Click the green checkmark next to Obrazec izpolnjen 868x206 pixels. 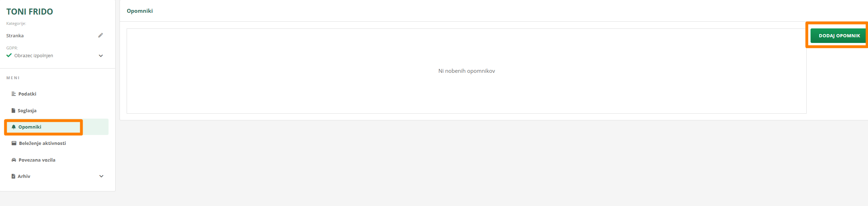pyautogui.click(x=9, y=55)
